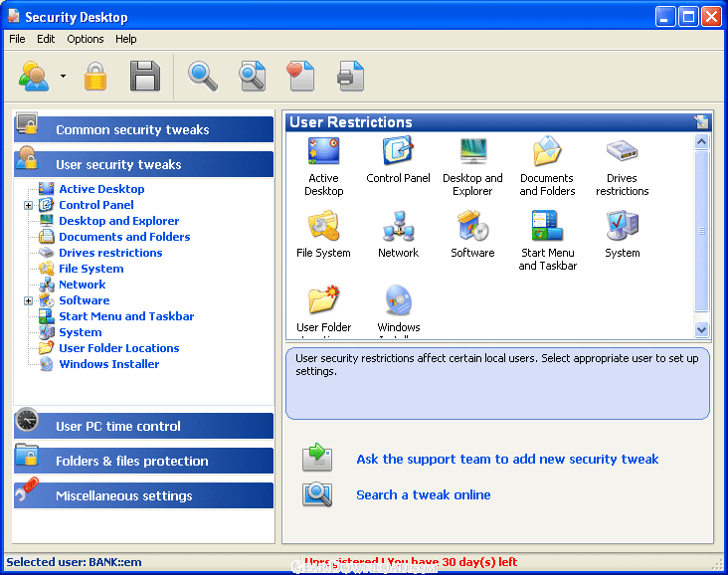Select Windows Installer in the tree
The width and height of the screenshot is (728, 575).
108,364
